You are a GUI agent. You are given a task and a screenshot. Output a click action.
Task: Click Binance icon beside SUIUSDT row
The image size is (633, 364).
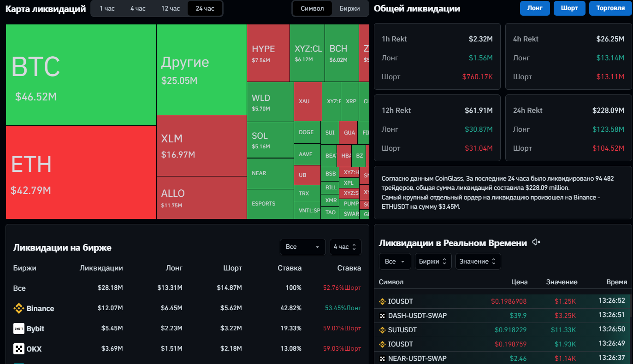[382, 330]
